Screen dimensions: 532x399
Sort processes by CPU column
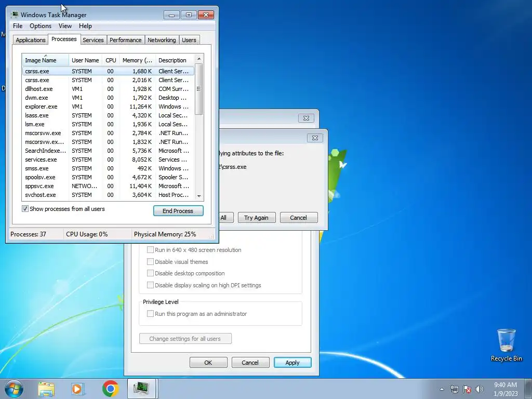tap(111, 60)
